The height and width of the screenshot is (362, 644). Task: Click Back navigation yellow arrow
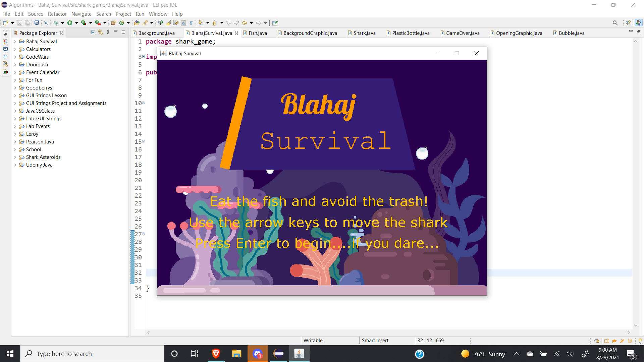245,23
